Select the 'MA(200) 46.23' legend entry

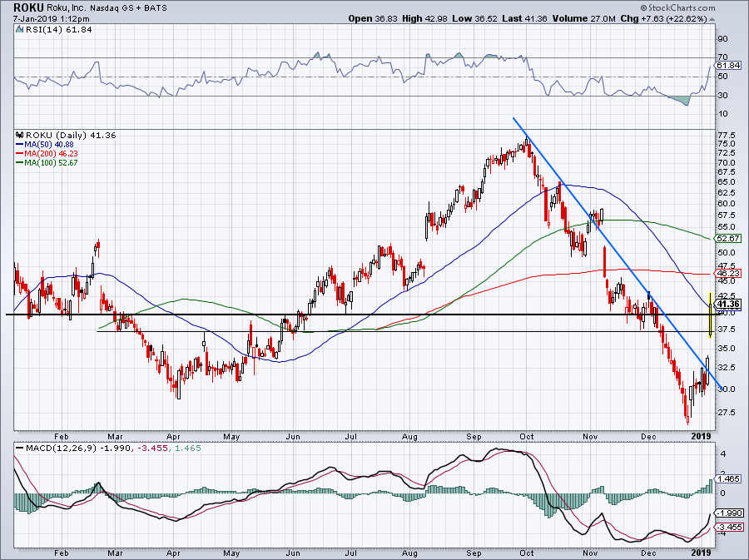pyautogui.click(x=52, y=153)
